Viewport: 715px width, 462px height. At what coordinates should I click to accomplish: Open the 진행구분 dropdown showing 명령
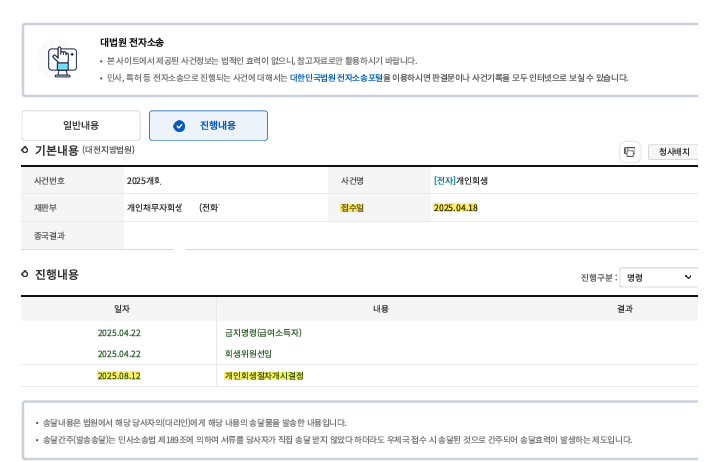(658, 278)
